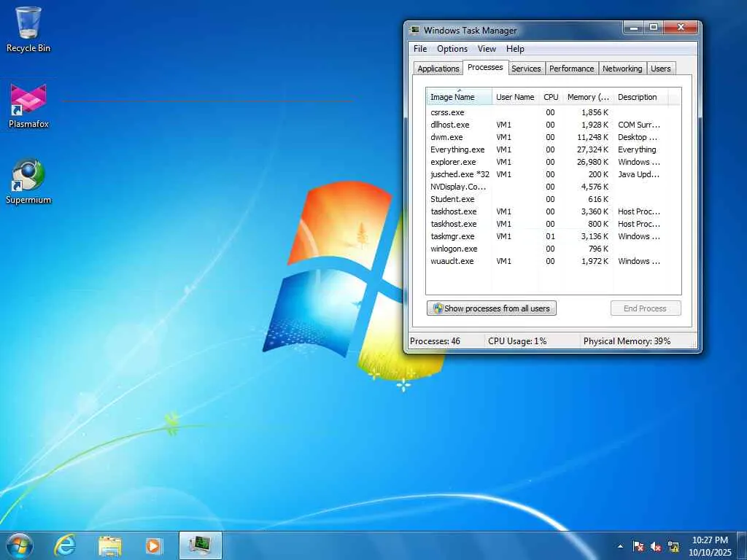Show hidden tray icons arrow
The height and width of the screenshot is (560, 747).
pyautogui.click(x=620, y=546)
